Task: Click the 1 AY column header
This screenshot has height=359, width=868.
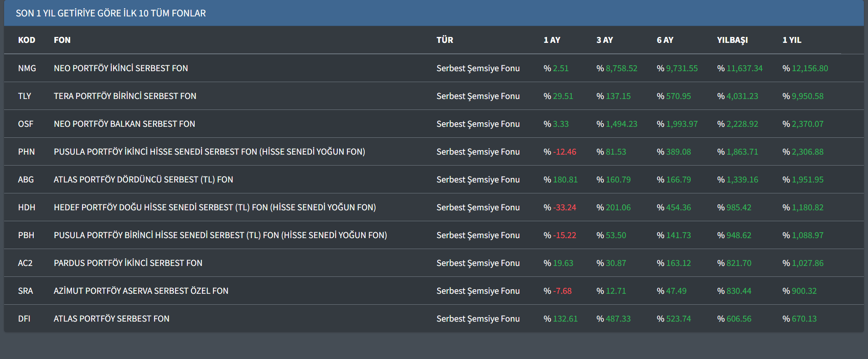Action: [x=552, y=40]
